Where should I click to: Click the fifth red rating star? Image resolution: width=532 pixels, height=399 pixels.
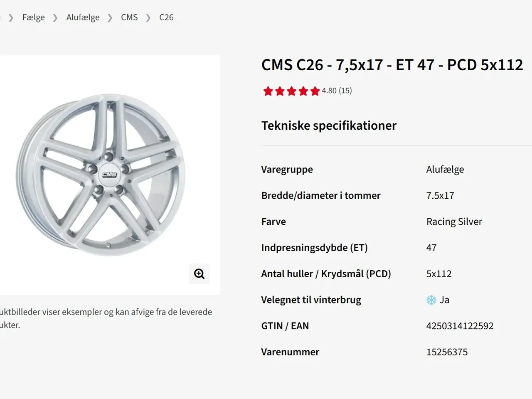click(x=315, y=91)
